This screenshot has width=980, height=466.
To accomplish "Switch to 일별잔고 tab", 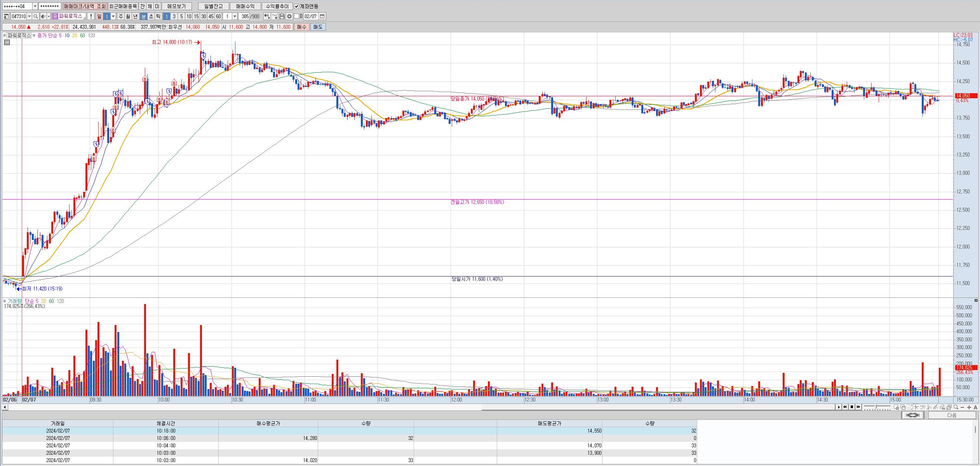I will 213,6.
